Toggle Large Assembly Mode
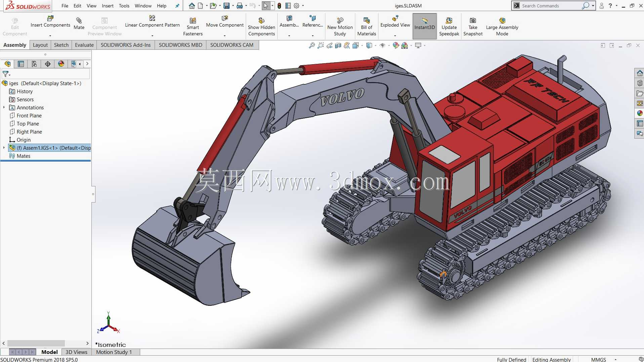Screen dimensions: 644x362 tap(502, 26)
